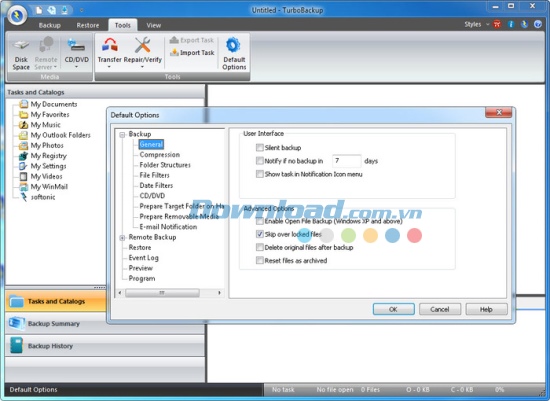
Task: Click the options tree scroll right arrow
Action: pos(219,293)
